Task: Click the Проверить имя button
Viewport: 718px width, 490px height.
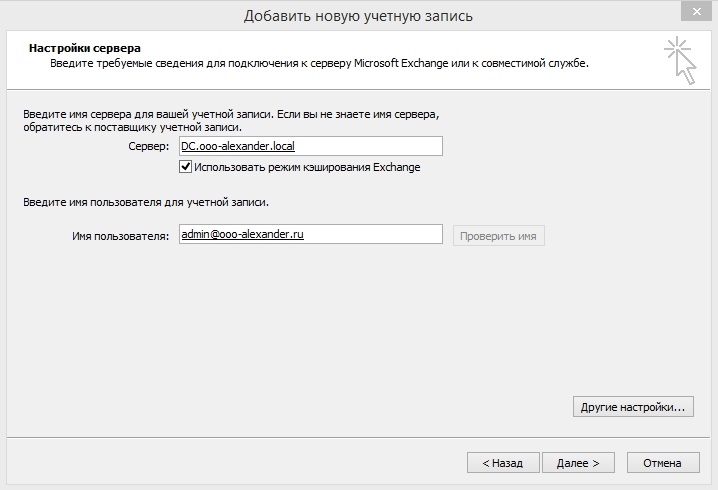Action: tap(498, 236)
